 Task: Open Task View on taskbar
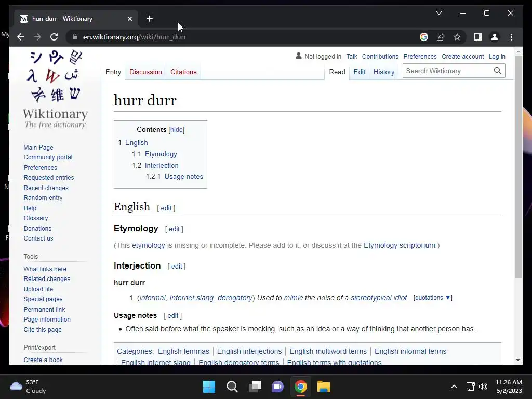[255, 387]
